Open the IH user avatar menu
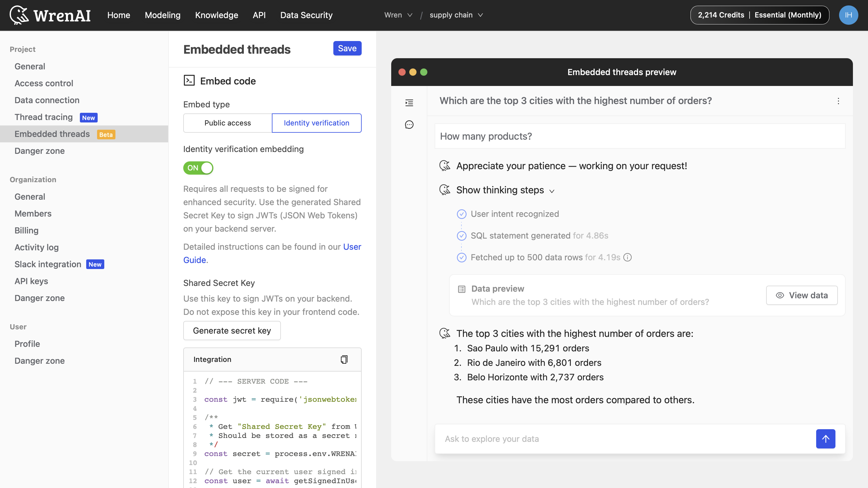Image resolution: width=868 pixels, height=488 pixels. (x=848, y=15)
